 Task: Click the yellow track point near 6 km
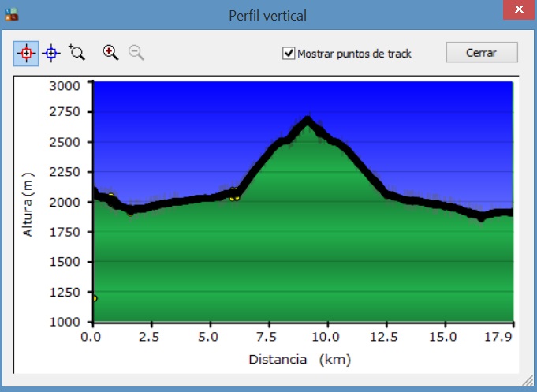tap(234, 196)
